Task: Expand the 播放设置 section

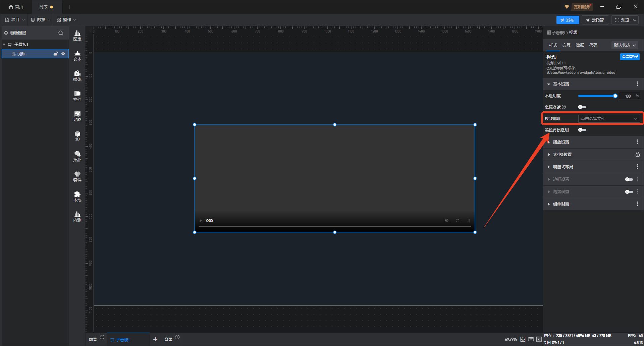Action: click(x=561, y=142)
